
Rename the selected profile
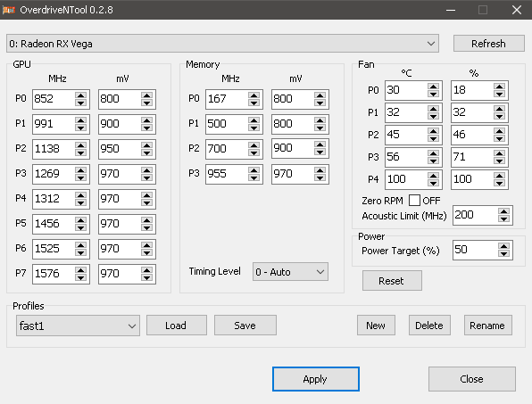coord(487,326)
